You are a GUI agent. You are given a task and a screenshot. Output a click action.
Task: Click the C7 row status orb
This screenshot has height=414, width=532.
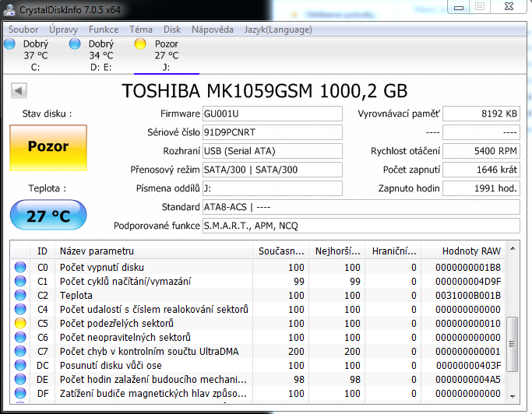coord(20,351)
